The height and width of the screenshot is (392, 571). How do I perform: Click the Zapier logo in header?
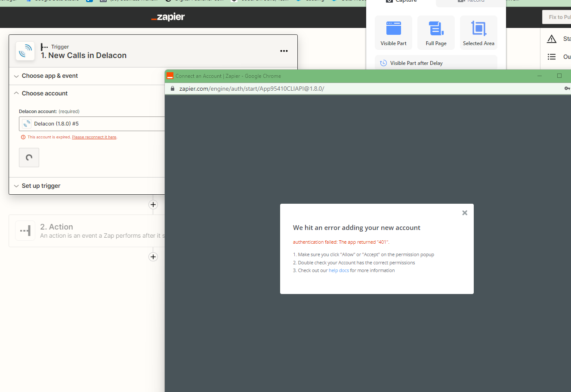pos(168,17)
